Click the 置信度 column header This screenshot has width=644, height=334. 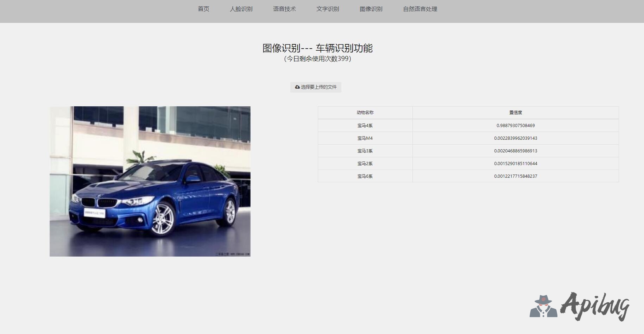point(516,113)
